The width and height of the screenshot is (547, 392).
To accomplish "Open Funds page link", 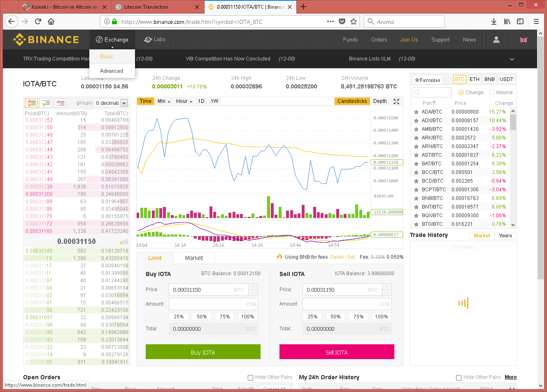I will (350, 40).
